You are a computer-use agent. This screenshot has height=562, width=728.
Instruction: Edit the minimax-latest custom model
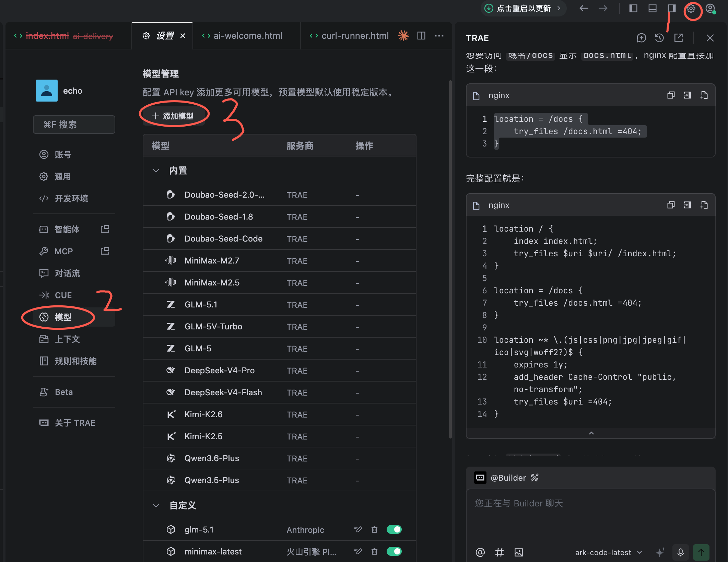click(358, 551)
